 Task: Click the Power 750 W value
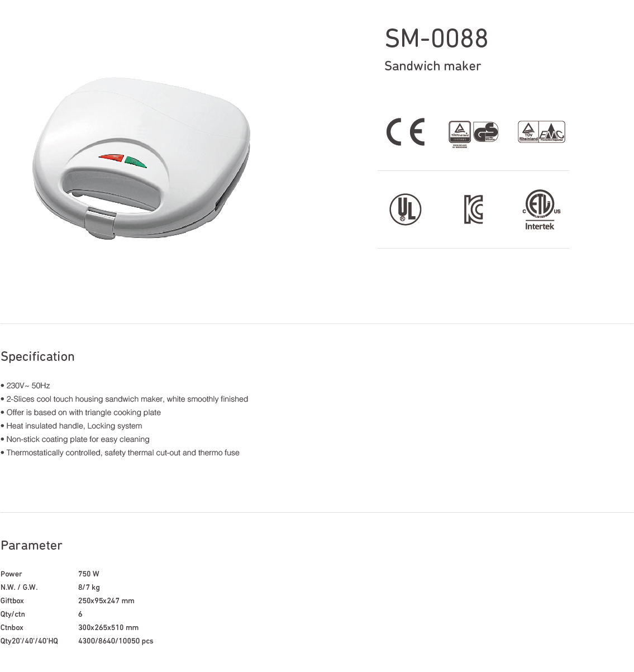point(89,574)
